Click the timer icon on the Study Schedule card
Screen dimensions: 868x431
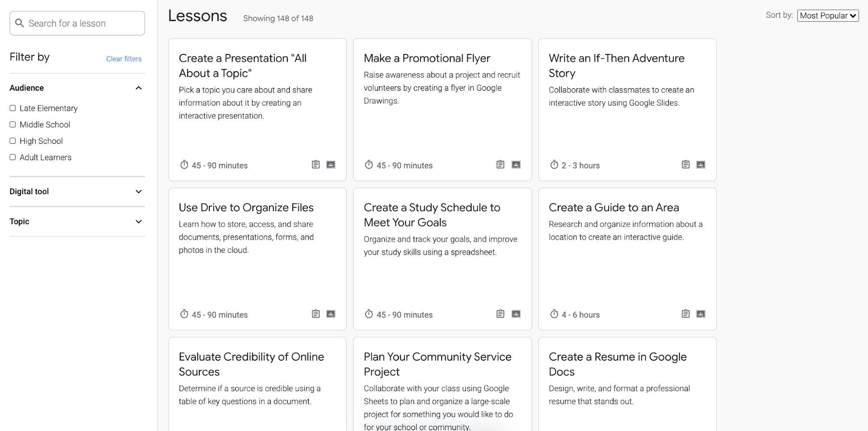tap(369, 314)
